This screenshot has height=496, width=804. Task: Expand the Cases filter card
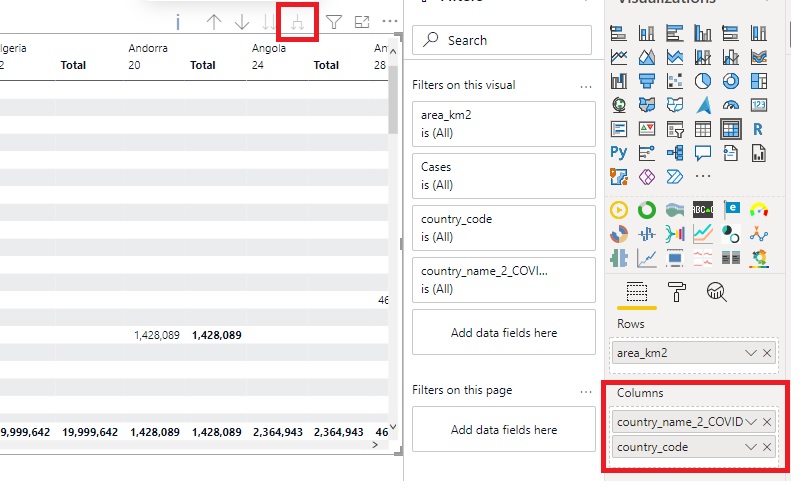click(x=504, y=176)
